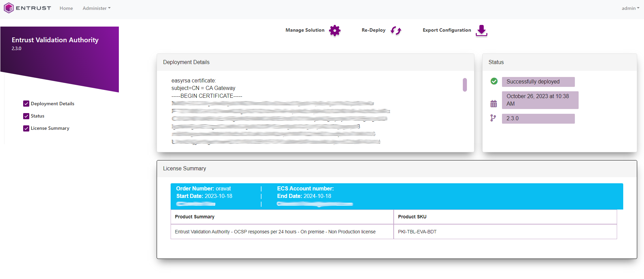Open Manage Solution gear icon
This screenshot has width=644, height=279.
click(335, 31)
